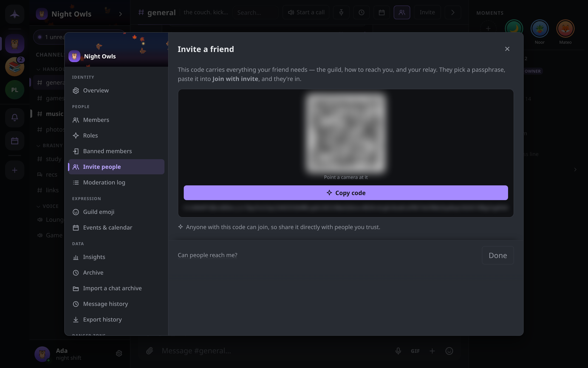Open 'Can people reach me?' link
588x368 pixels.
tap(207, 255)
